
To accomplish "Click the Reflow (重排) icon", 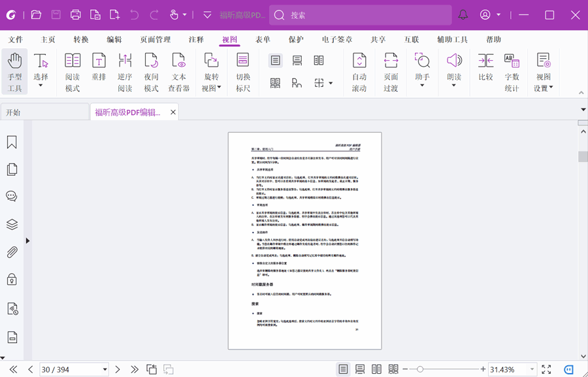I will click(x=99, y=61).
